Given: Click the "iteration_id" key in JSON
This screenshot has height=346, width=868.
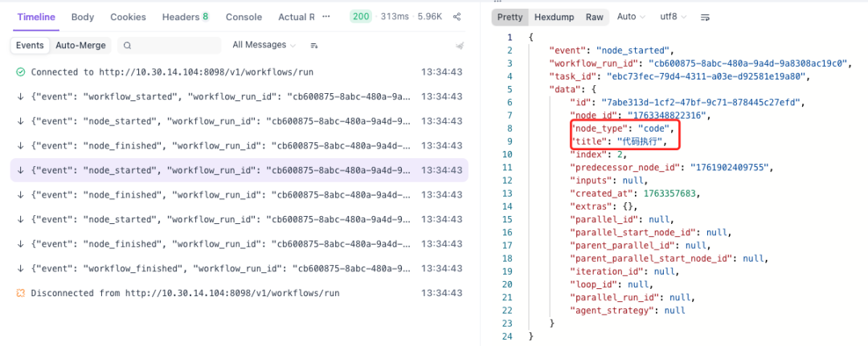Looking at the screenshot, I should 608,271.
